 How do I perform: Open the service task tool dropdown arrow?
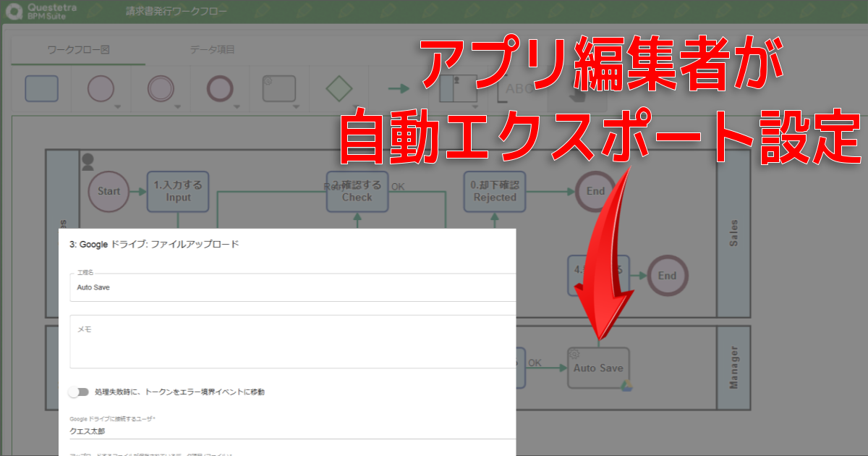coord(297,107)
